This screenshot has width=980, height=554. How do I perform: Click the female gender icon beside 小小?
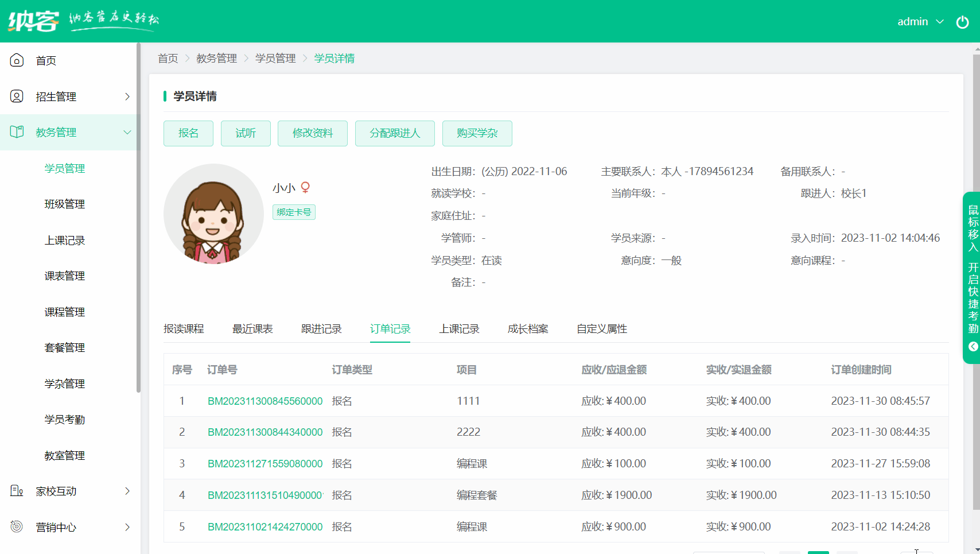coord(306,187)
